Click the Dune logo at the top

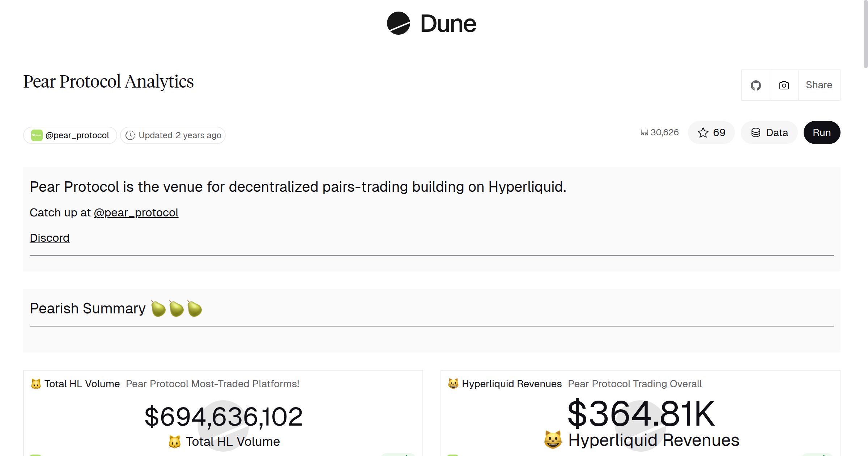pos(431,23)
